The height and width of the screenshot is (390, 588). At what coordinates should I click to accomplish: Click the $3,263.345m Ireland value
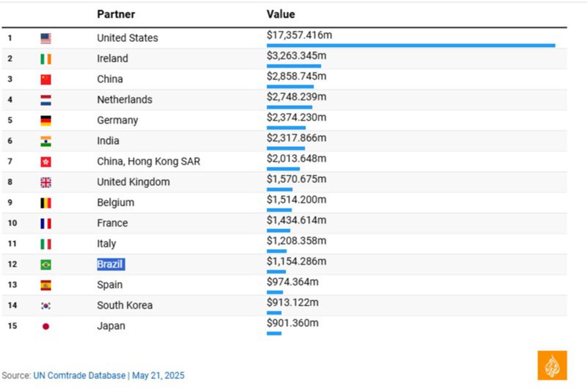click(x=296, y=56)
